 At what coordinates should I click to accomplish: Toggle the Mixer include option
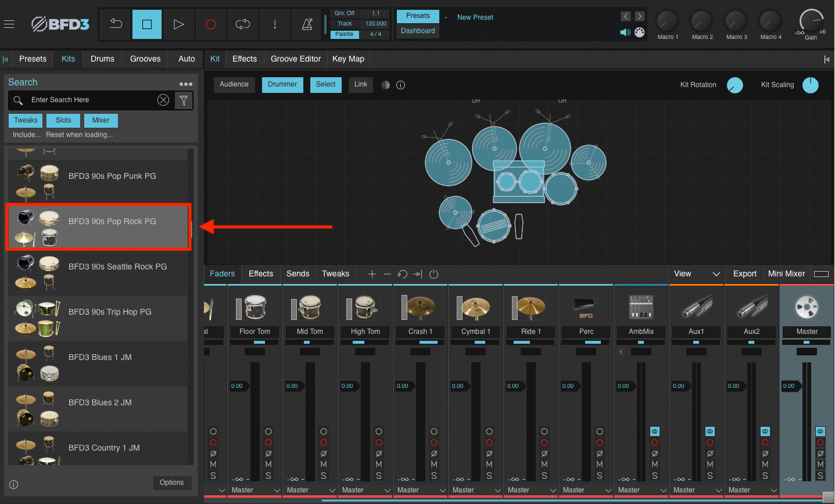coord(101,120)
